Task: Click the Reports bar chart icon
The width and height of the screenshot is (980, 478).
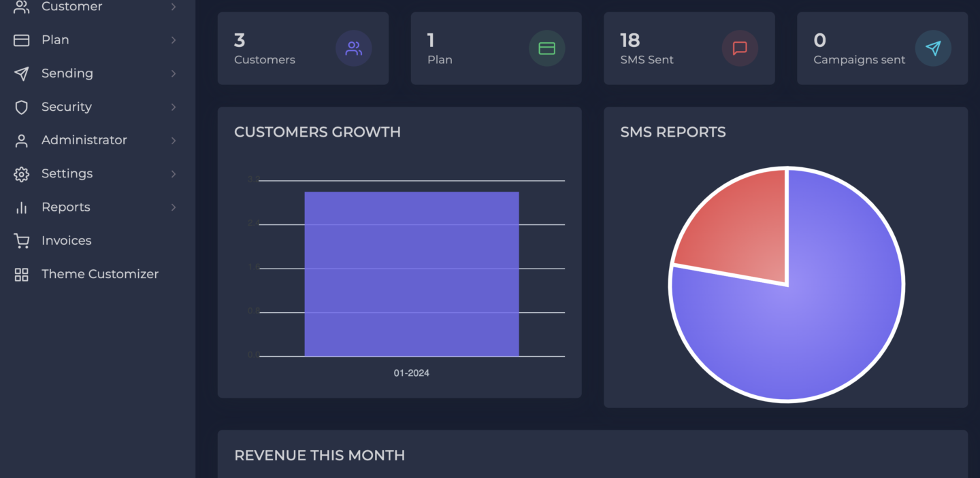Action: [22, 207]
